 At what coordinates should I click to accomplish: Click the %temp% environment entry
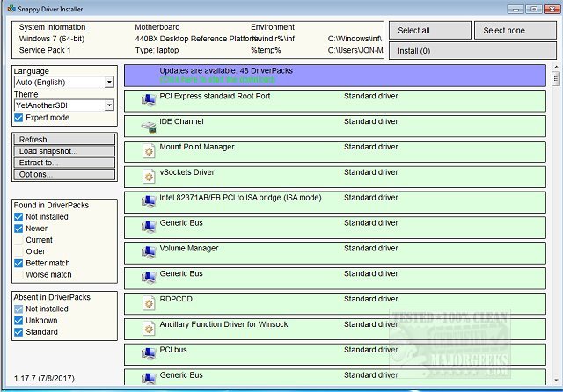click(266, 50)
